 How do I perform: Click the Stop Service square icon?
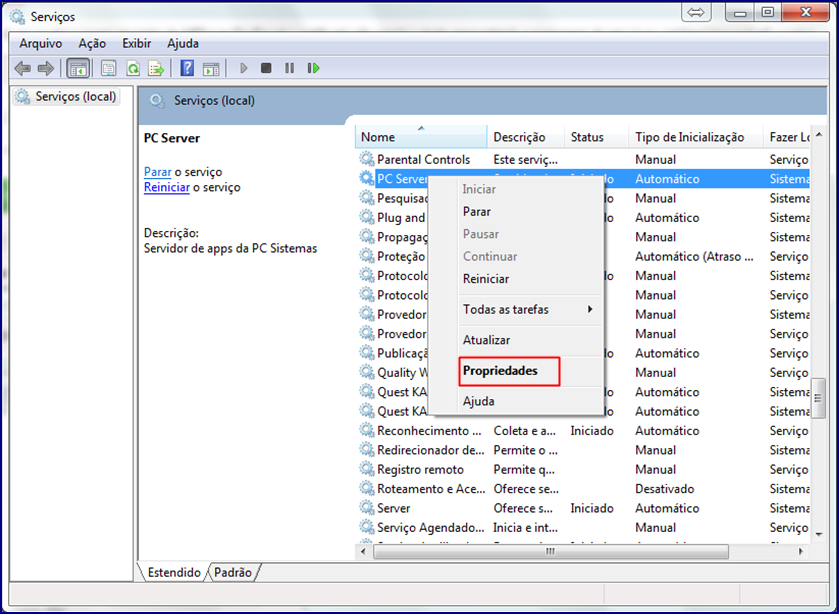pyautogui.click(x=266, y=68)
